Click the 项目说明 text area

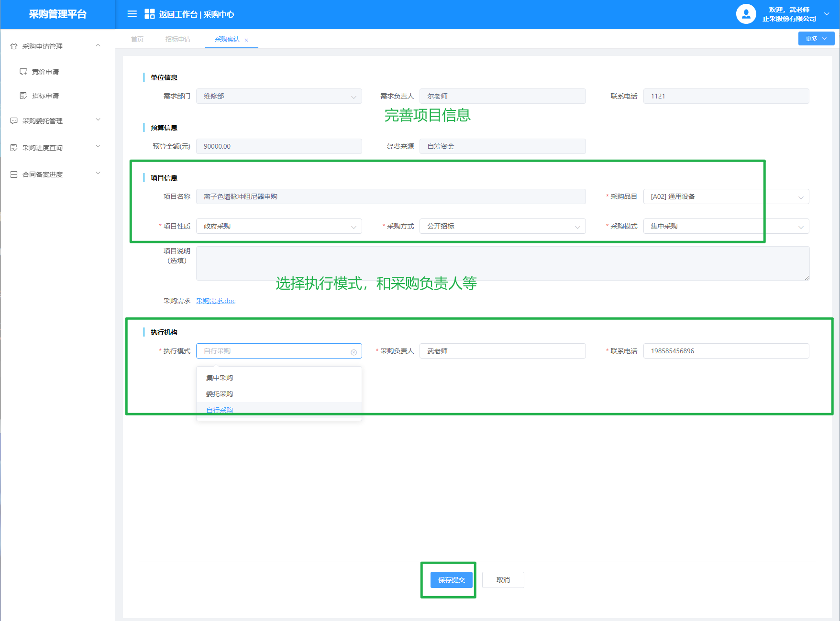502,263
